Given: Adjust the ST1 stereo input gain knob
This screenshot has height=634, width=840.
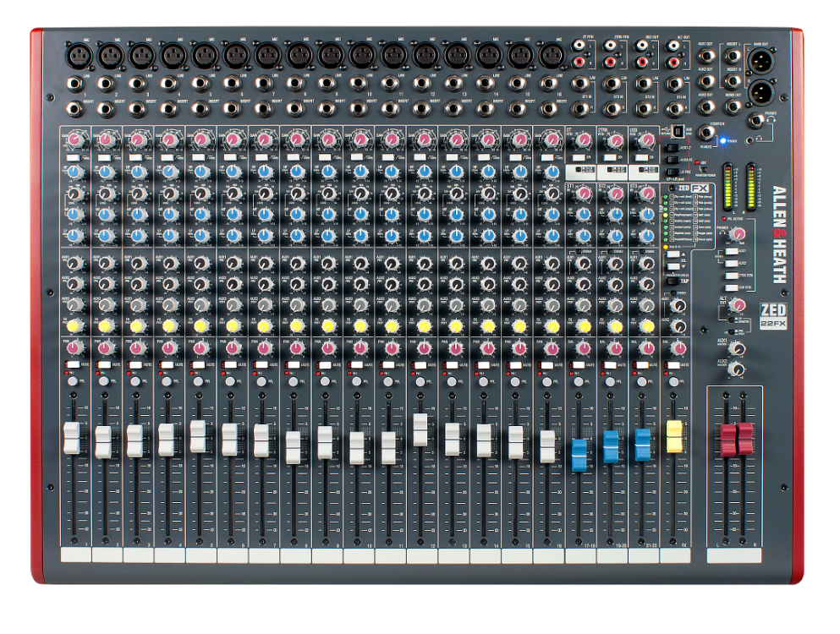Looking at the screenshot, I should 583,194.
